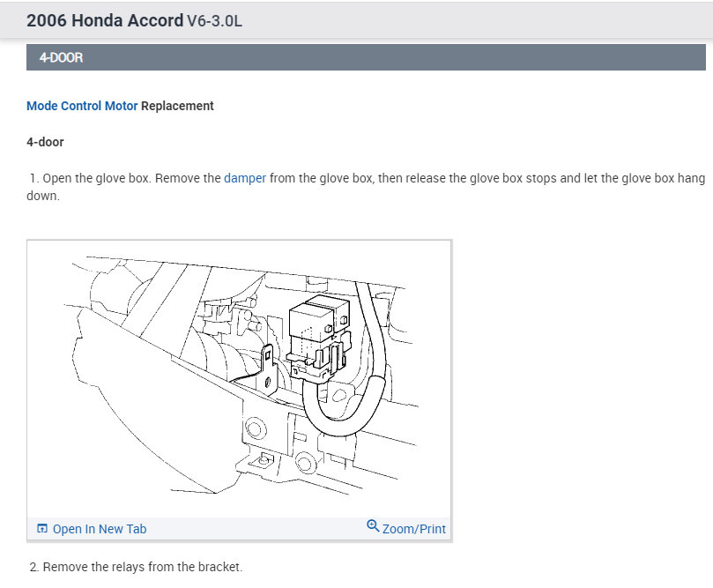Select the 4-DOOR section header bar

(x=366, y=57)
